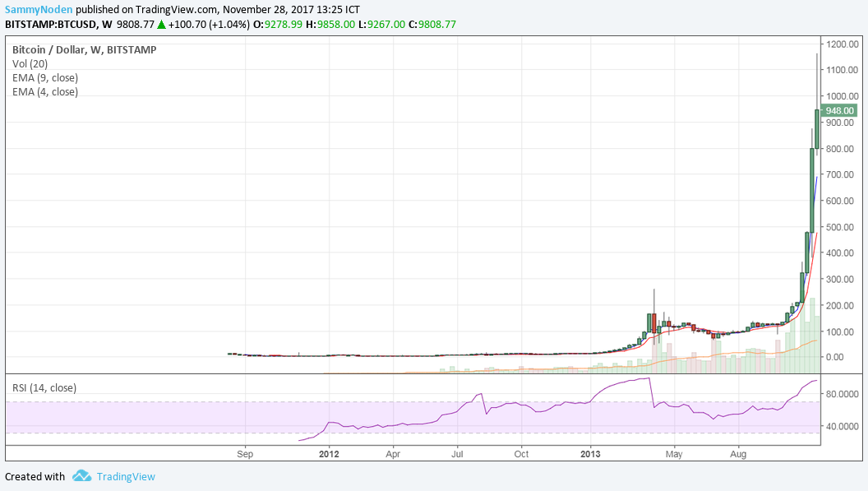Click the BITSTAMP:BTCUSD, W symbol text

(58, 25)
